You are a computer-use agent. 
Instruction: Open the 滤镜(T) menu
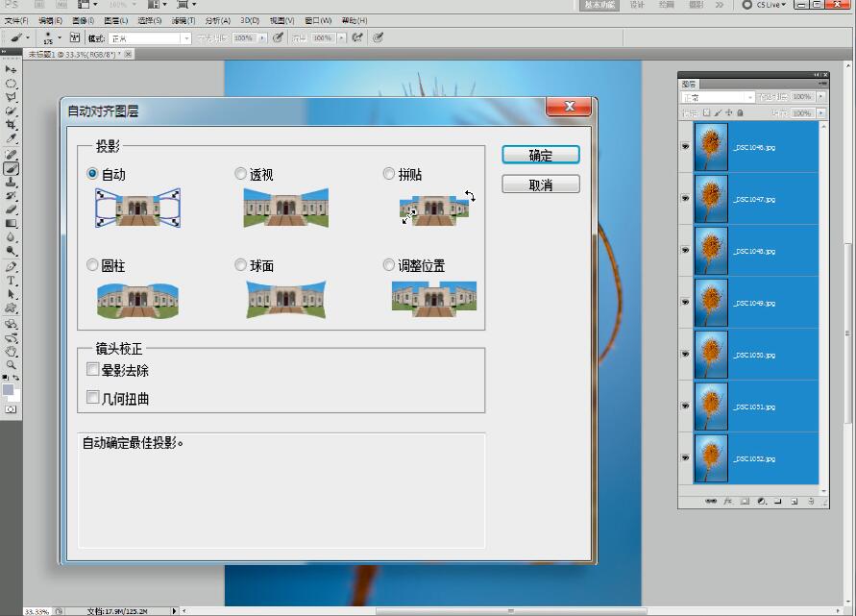[183, 20]
